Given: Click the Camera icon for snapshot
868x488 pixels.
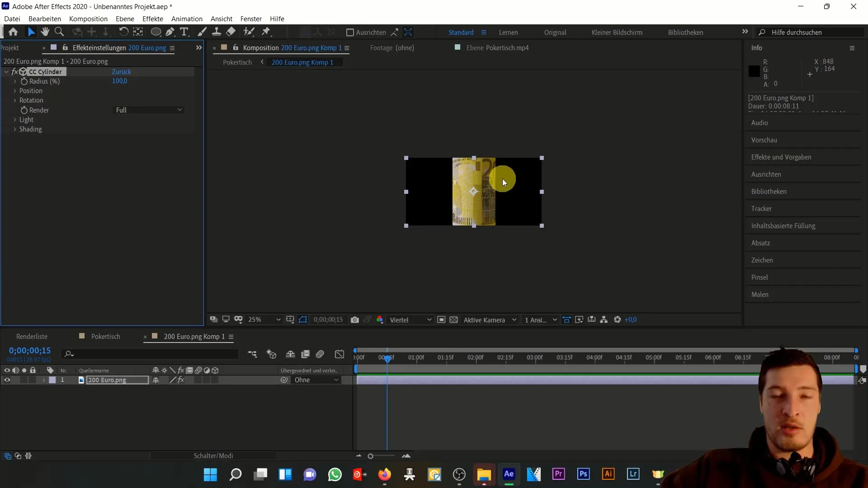Looking at the screenshot, I should coord(355,320).
